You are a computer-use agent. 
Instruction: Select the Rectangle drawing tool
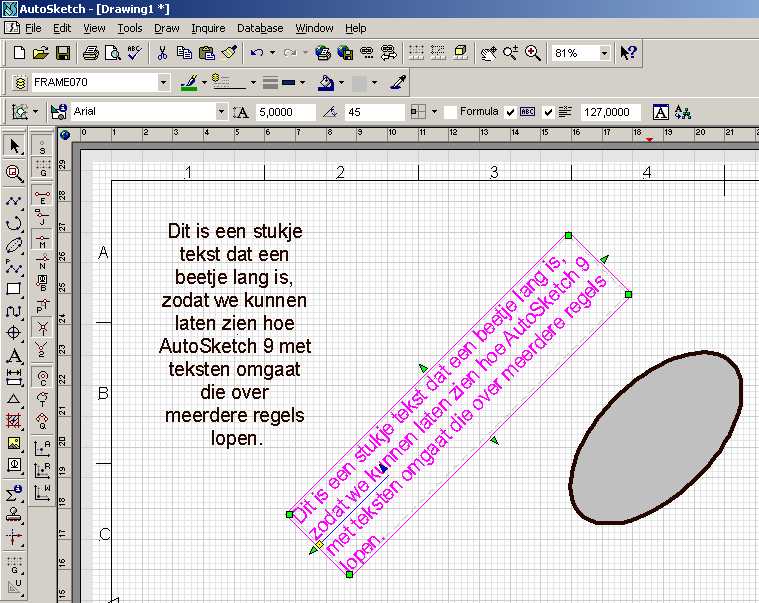pyautogui.click(x=14, y=289)
